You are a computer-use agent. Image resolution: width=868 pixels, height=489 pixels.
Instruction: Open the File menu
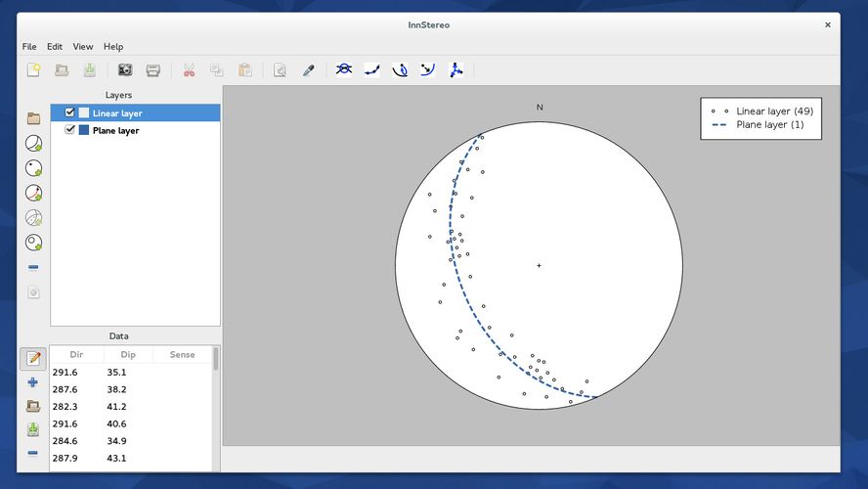[x=29, y=46]
